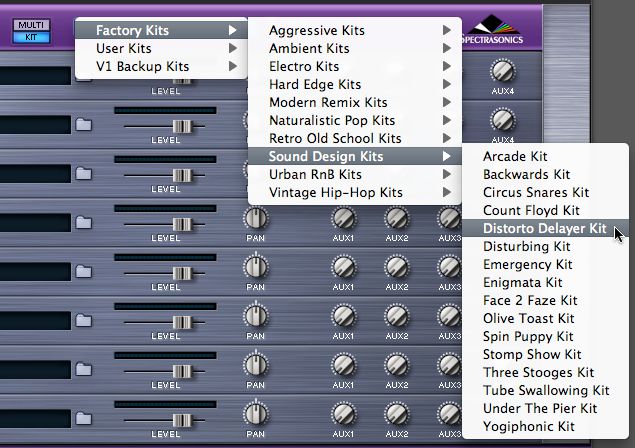Image resolution: width=635 pixels, height=448 pixels.
Task: Click the part 5 AUX2 knob
Action: click(396, 267)
